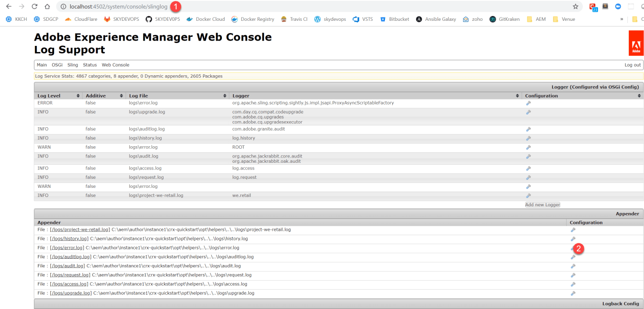Open wrench for log.access logger
Viewport: 644px width, 309px height.
528,168
